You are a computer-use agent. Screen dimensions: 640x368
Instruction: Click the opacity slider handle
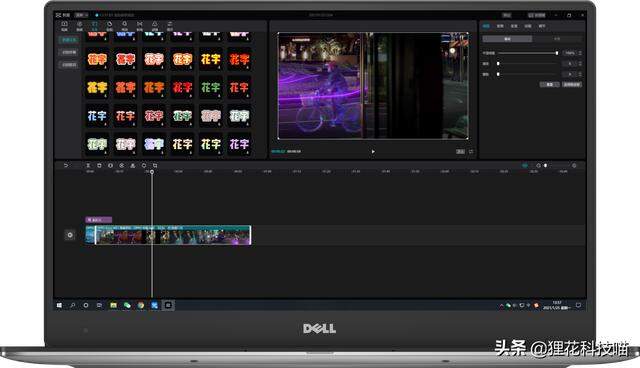pos(557,53)
